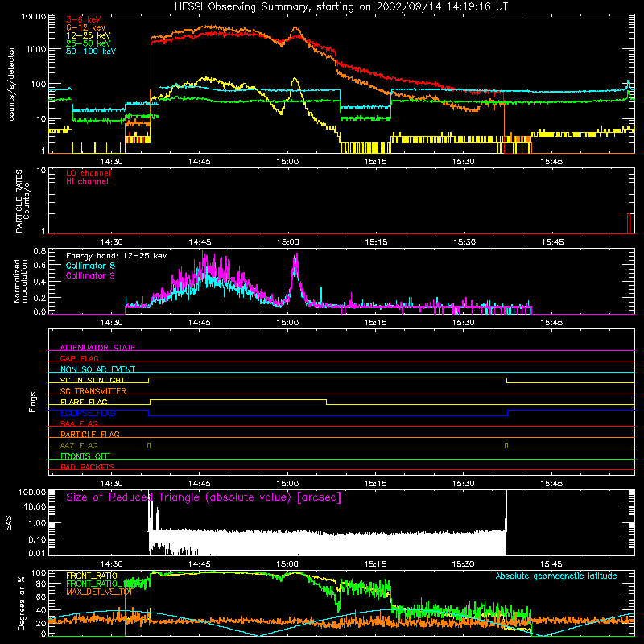The width and height of the screenshot is (644, 644).
Task: Select the LO channel legend label
Action: (89, 173)
